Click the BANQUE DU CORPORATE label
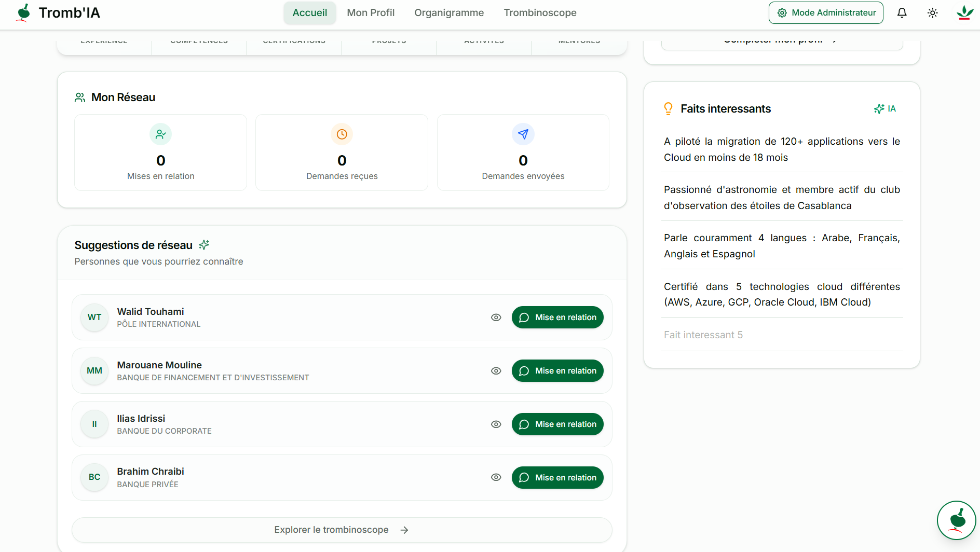The image size is (980, 552). pyautogui.click(x=164, y=431)
